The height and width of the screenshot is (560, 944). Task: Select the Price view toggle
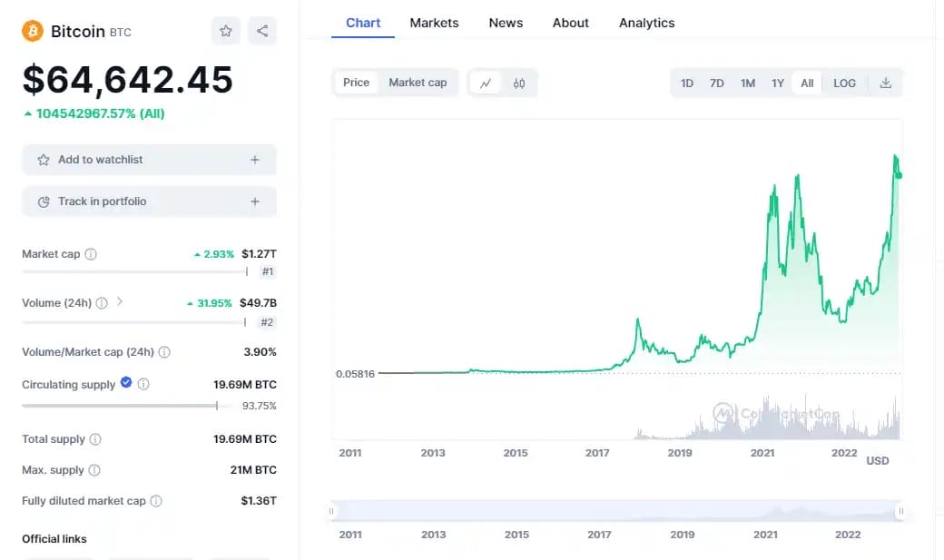pyautogui.click(x=355, y=82)
